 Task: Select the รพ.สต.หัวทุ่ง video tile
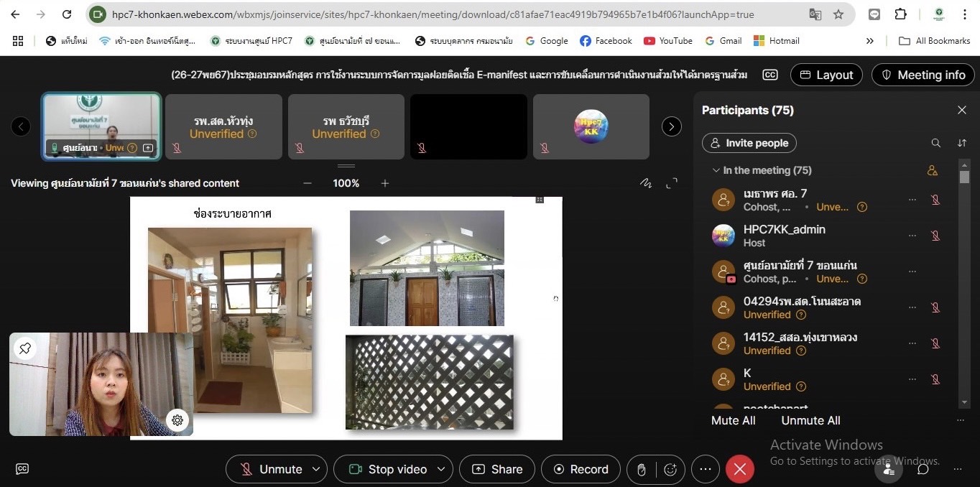(223, 126)
